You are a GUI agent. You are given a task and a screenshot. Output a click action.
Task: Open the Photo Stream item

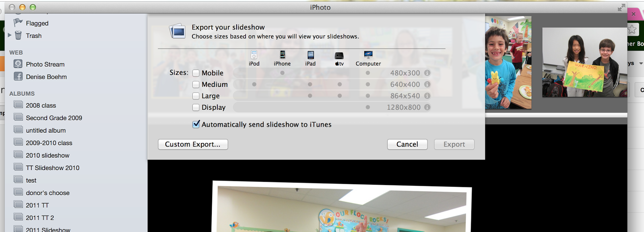coord(45,64)
